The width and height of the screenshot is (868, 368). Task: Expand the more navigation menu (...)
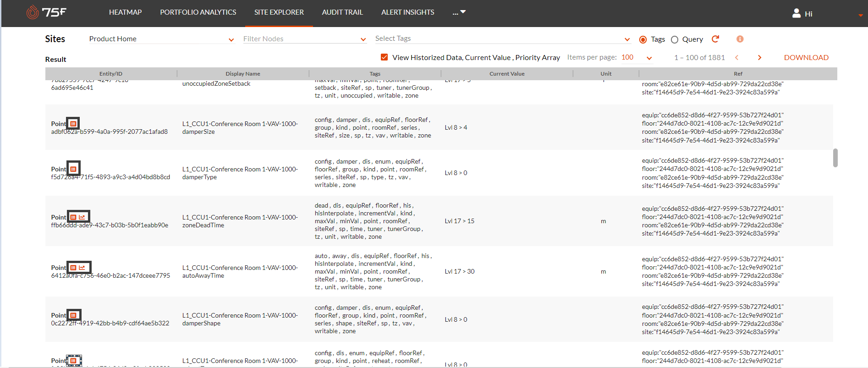pos(459,12)
